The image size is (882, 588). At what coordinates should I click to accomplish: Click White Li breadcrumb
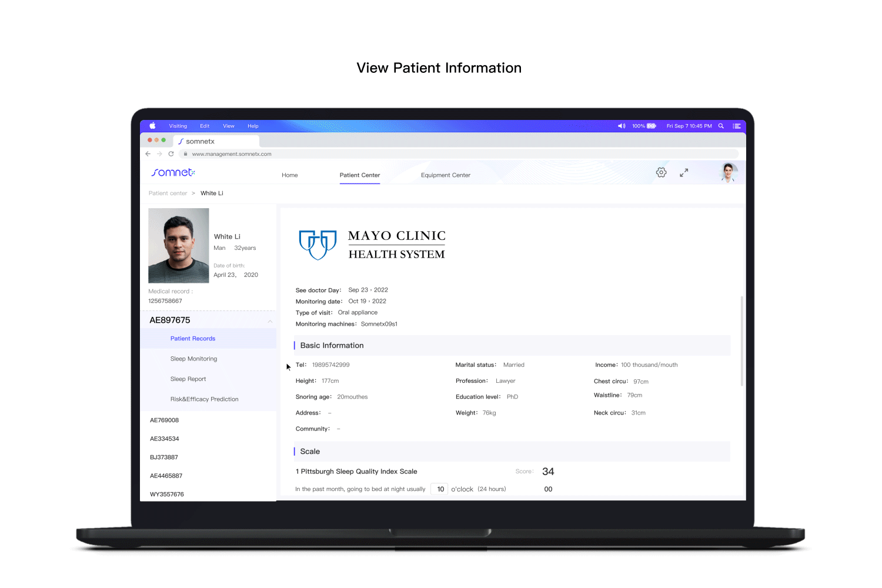tap(212, 193)
